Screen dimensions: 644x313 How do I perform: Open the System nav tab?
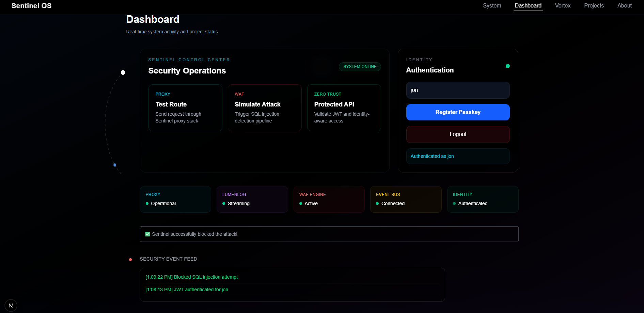pyautogui.click(x=492, y=6)
